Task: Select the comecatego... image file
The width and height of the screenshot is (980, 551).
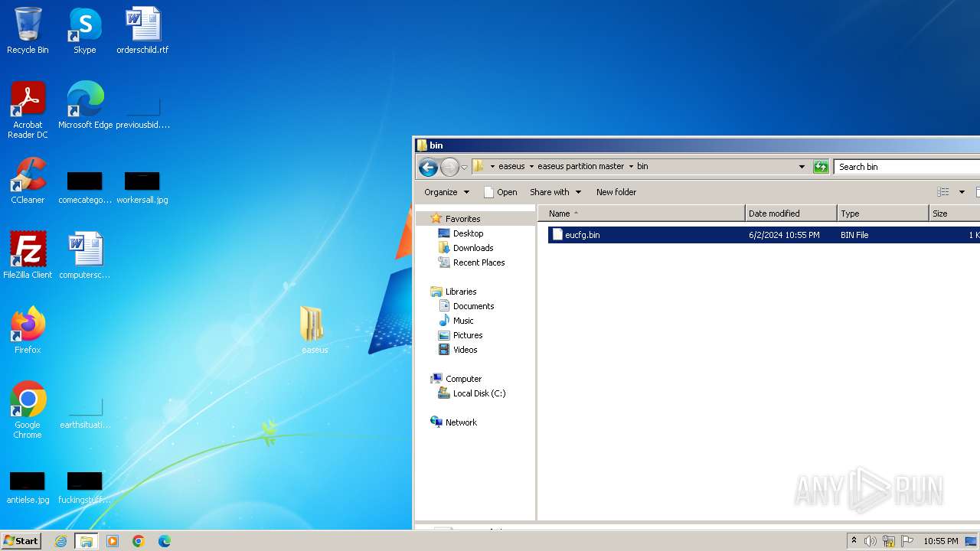Action: coord(85,187)
